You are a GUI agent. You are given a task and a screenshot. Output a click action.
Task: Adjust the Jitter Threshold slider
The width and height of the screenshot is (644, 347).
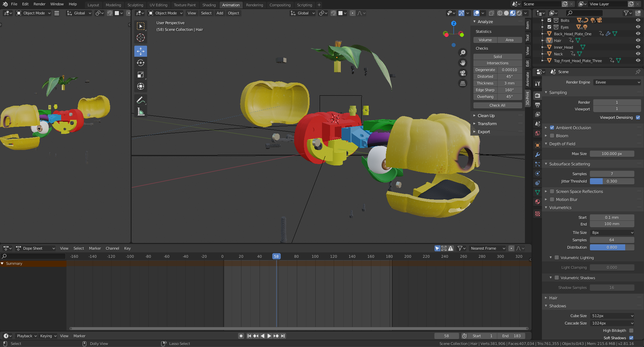(612, 181)
